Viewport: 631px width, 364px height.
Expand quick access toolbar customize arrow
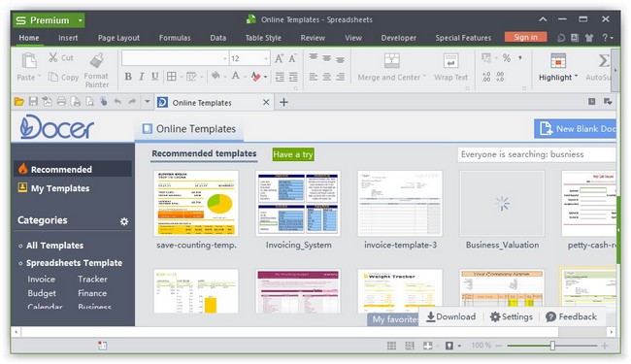point(148,102)
